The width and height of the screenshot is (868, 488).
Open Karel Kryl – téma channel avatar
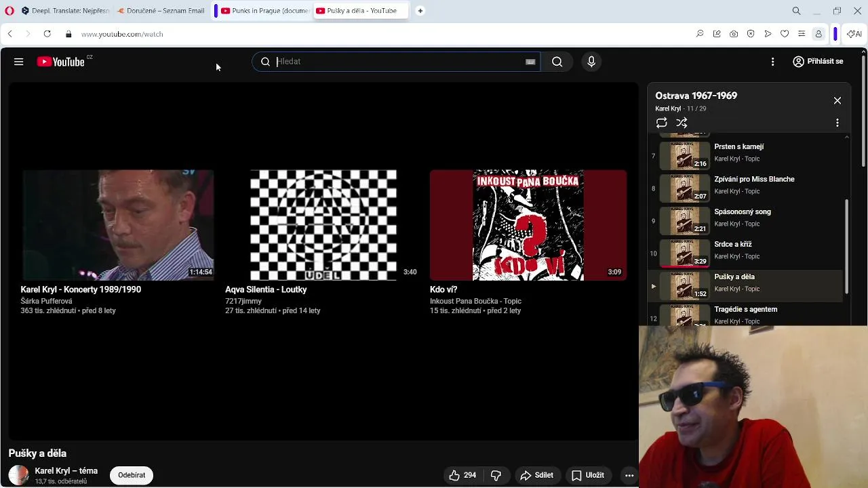pyautogui.click(x=18, y=475)
